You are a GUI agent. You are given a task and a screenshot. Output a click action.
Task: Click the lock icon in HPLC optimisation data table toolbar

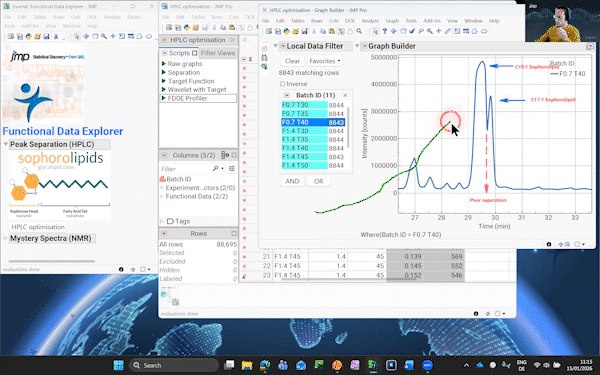pyautogui.click(x=250, y=28)
